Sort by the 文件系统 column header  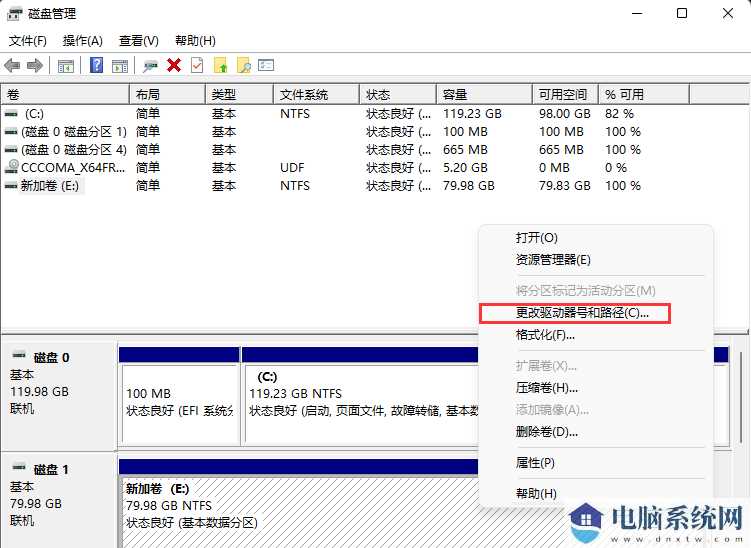317,94
